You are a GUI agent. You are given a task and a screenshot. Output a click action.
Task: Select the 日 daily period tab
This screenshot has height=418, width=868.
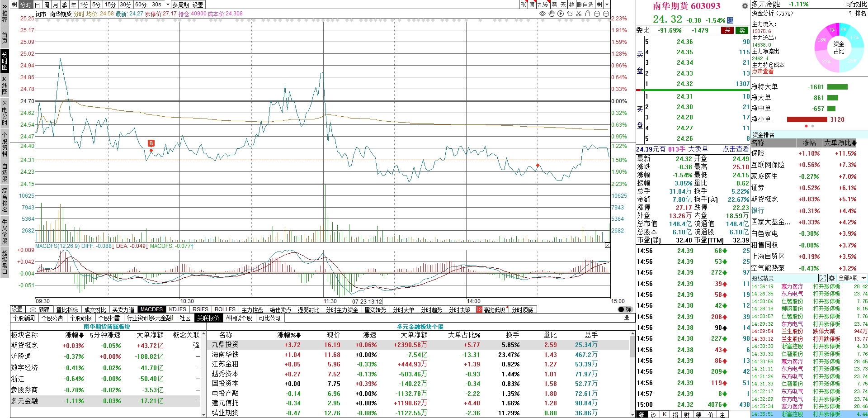(x=37, y=5)
